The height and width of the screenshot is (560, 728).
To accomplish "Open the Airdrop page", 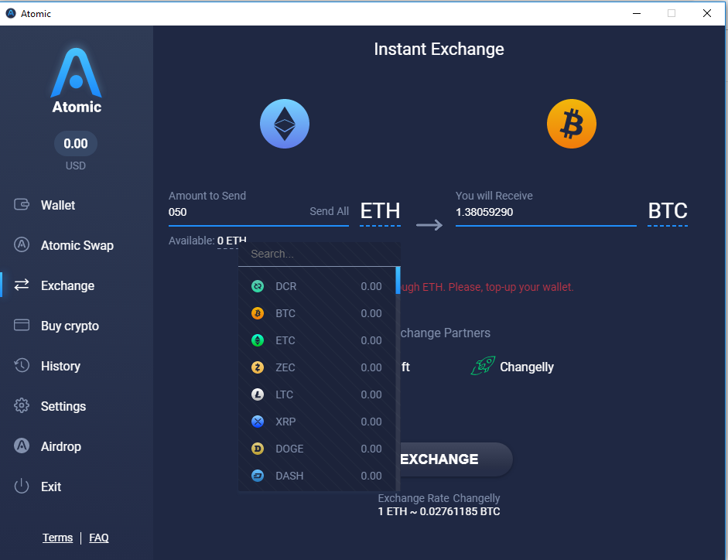I will [61, 446].
